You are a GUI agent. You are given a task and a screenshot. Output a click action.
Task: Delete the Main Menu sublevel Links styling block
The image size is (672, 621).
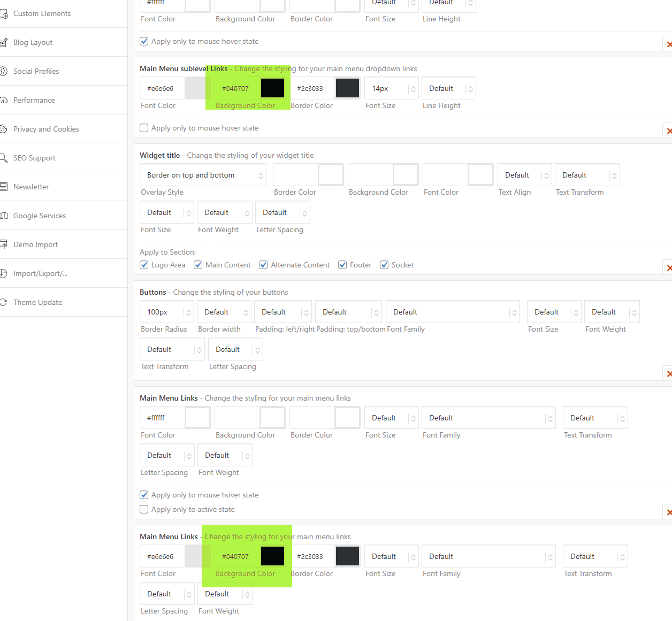pyautogui.click(x=668, y=131)
